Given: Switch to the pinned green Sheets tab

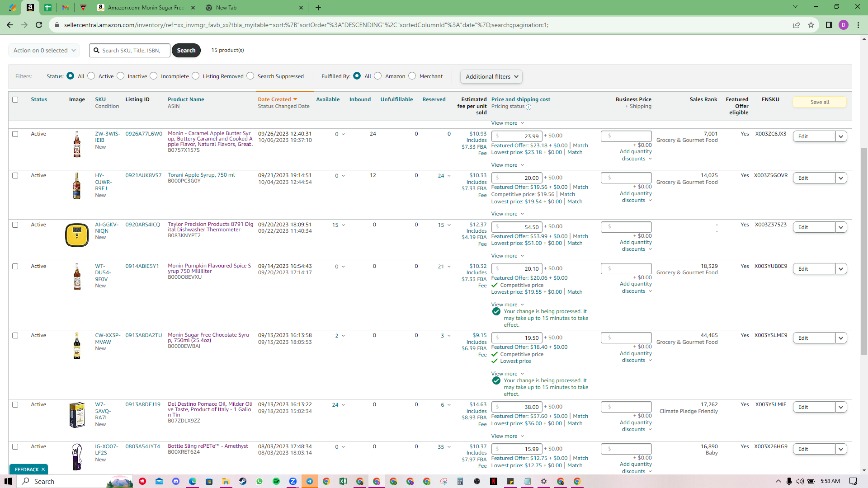Looking at the screenshot, I should (48, 8).
